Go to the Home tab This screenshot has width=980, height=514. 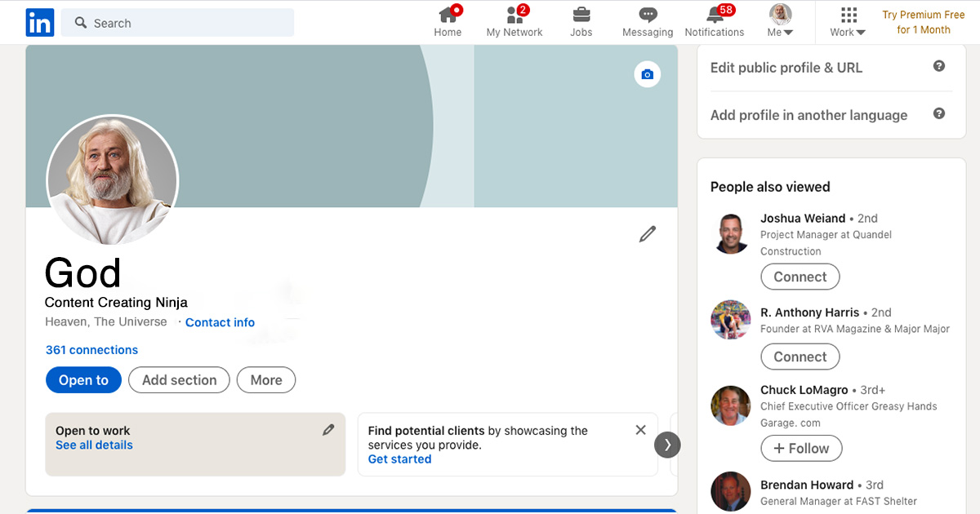click(448, 22)
